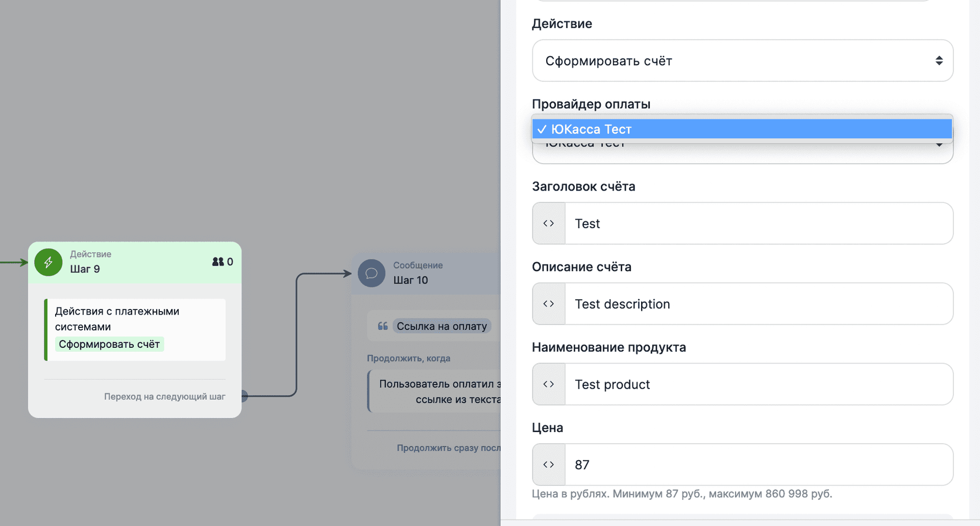Click the chat bubble icon on Шаг 10

pyautogui.click(x=372, y=273)
